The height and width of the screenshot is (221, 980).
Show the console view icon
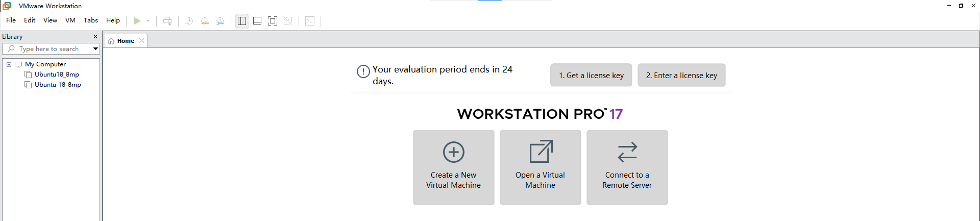[310, 21]
